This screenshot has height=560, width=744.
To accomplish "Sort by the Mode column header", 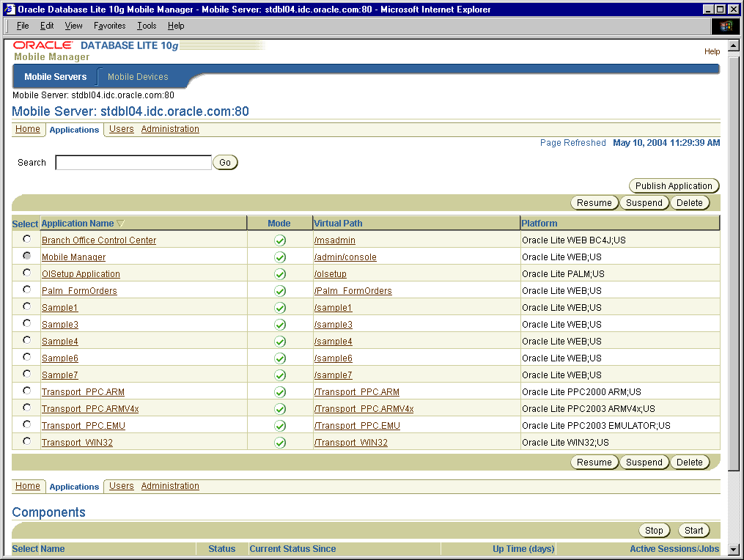I will (279, 224).
